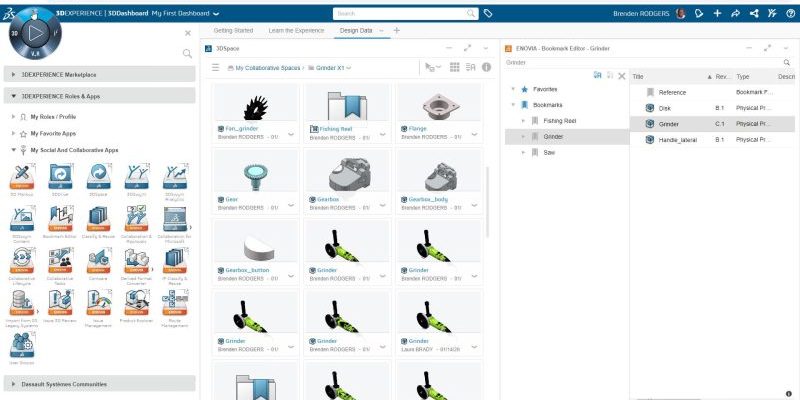Screen dimensions: 800x400
Task: Click the tag icon next to search bar
Action: (488, 14)
